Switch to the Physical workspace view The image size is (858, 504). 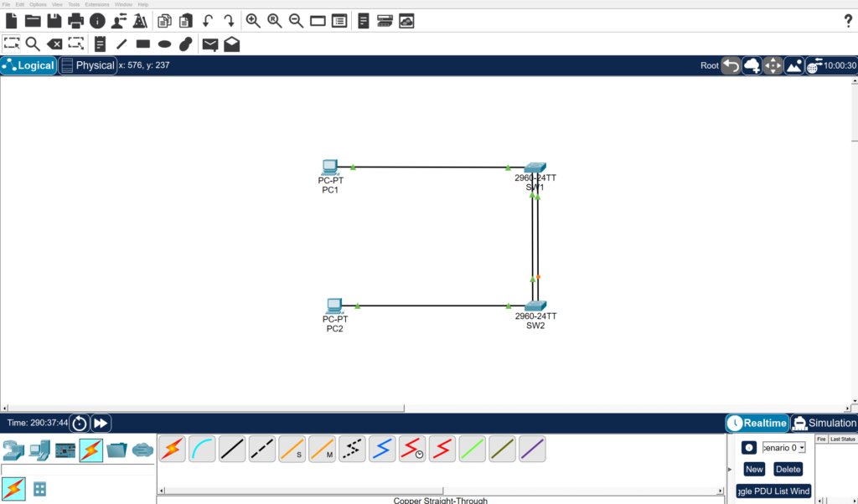pyautogui.click(x=87, y=64)
